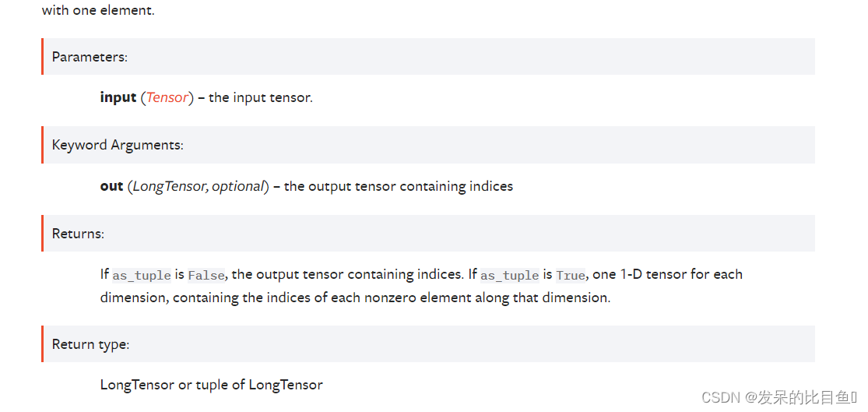Click the italic LongTensor, optional text

[199, 187]
